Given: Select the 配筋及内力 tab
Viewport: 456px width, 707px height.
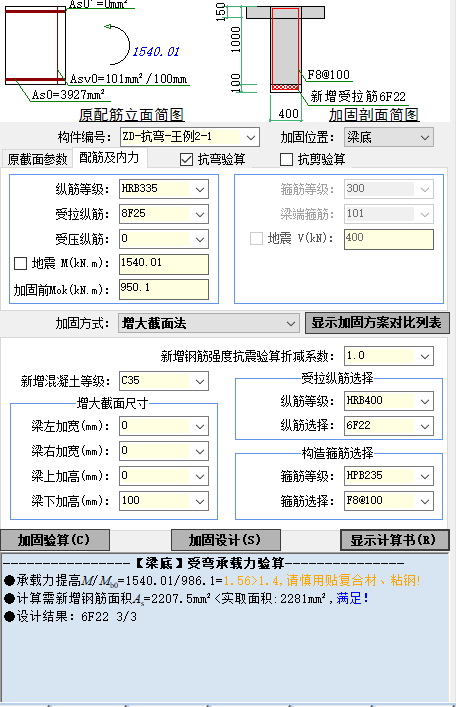Looking at the screenshot, I should (110, 158).
